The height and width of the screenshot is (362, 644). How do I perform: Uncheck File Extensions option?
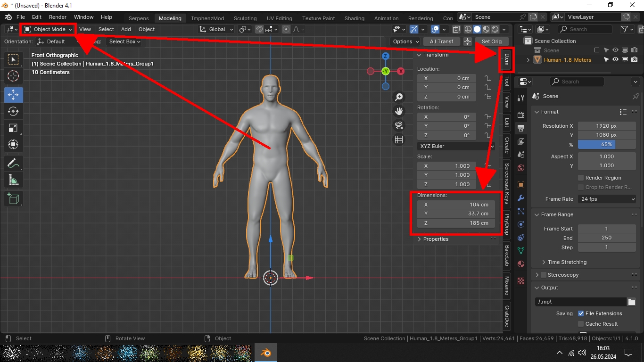tap(581, 313)
